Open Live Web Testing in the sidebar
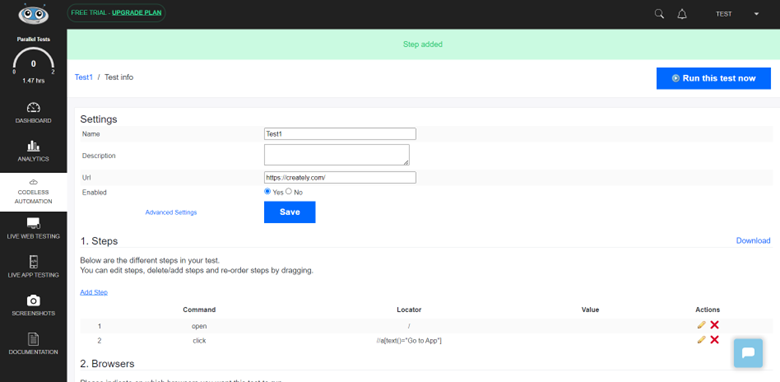The height and width of the screenshot is (382, 780). coord(33,229)
